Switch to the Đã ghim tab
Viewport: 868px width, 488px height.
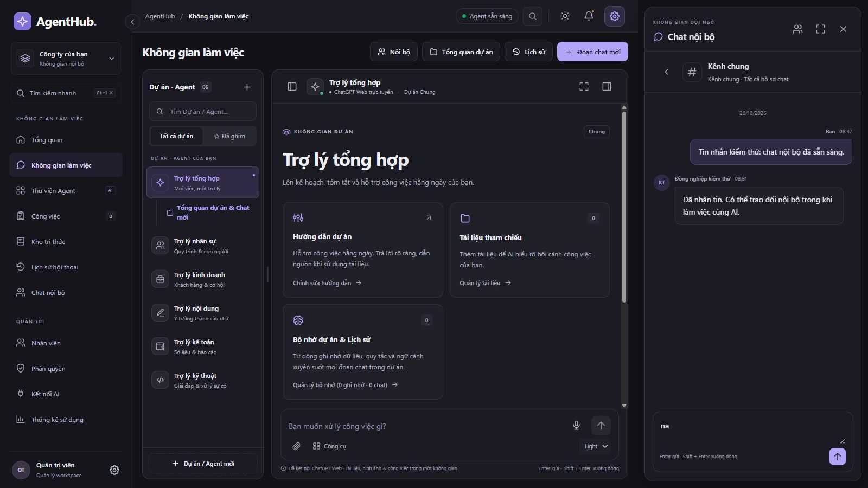pyautogui.click(x=229, y=136)
